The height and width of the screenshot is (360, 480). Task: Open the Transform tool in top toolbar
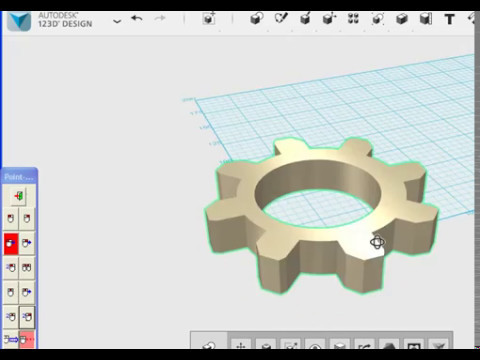(209, 18)
